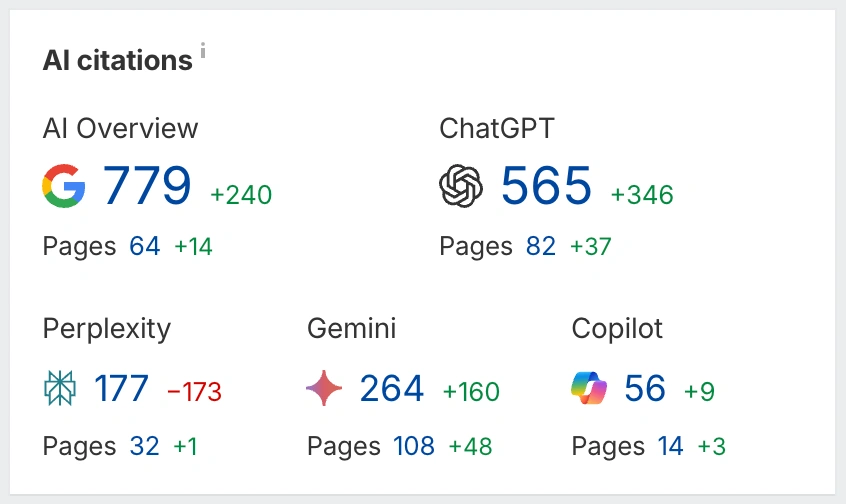Screen dimensions: 846x504
Task: View the 82 pages under ChatGPT
Action: 541,246
